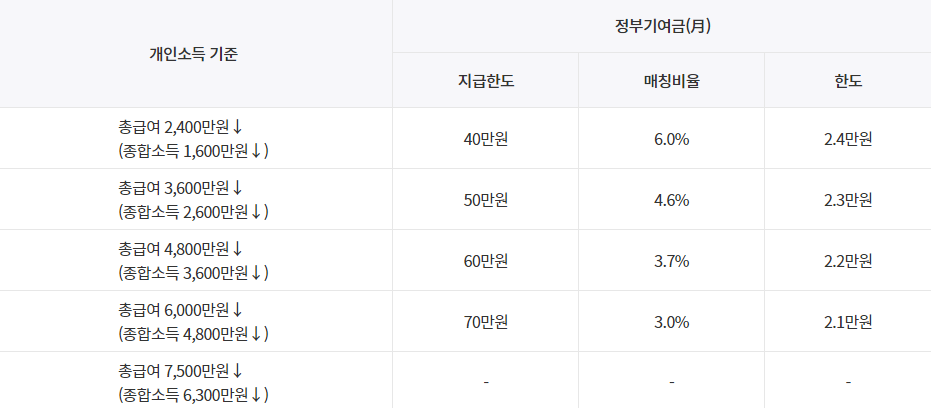This screenshot has height=408, width=931.
Task: Click the 70만원 payment limit cell
Action: (486, 322)
